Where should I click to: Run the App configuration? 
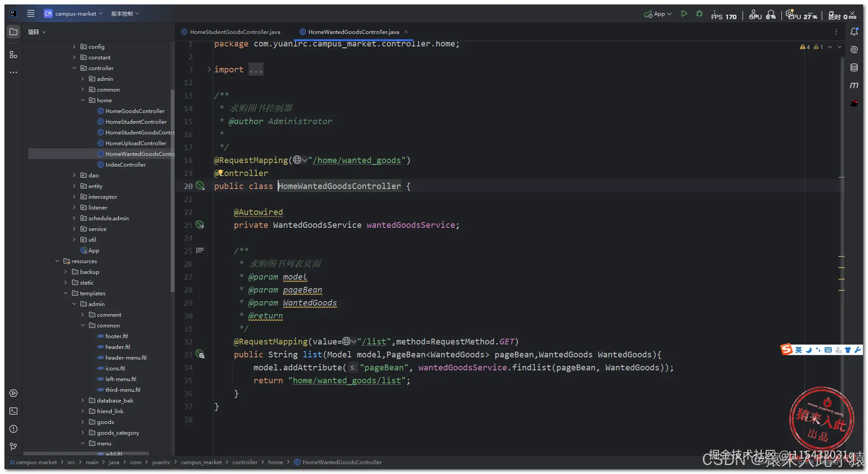pyautogui.click(x=684, y=14)
